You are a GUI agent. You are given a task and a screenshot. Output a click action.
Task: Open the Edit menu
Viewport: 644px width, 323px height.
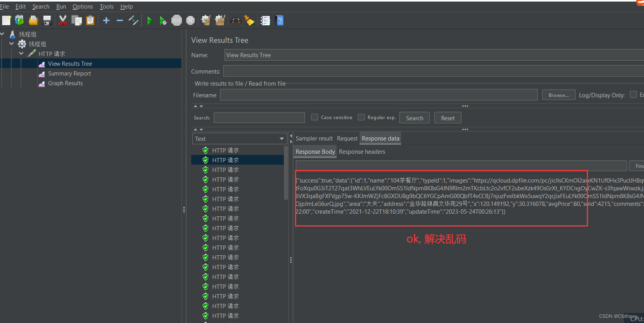(x=21, y=7)
